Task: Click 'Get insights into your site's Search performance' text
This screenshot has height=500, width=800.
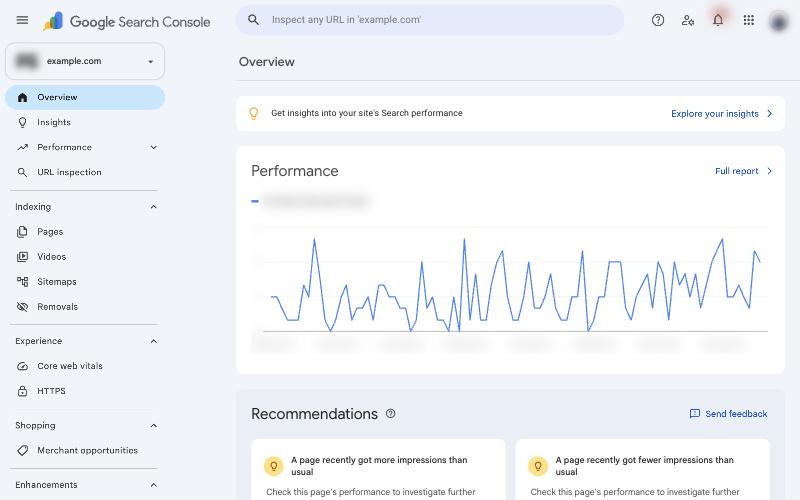Action: pos(367,113)
